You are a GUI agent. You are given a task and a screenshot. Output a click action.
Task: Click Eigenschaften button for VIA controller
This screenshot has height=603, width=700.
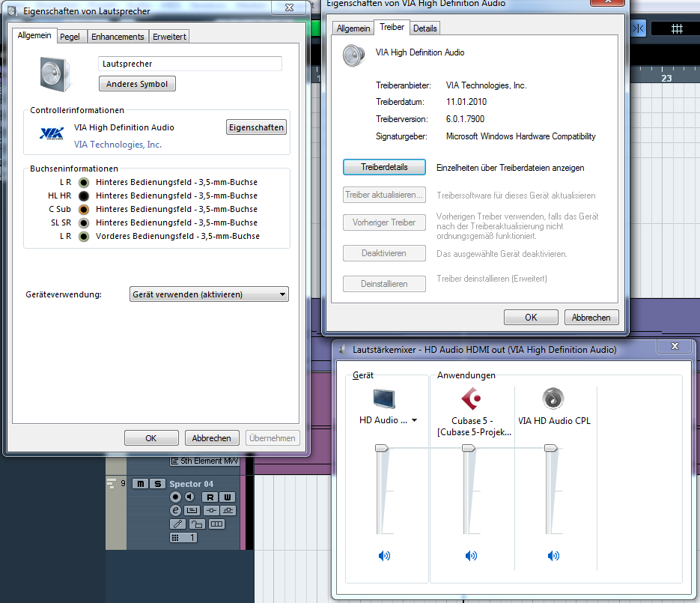tap(256, 127)
